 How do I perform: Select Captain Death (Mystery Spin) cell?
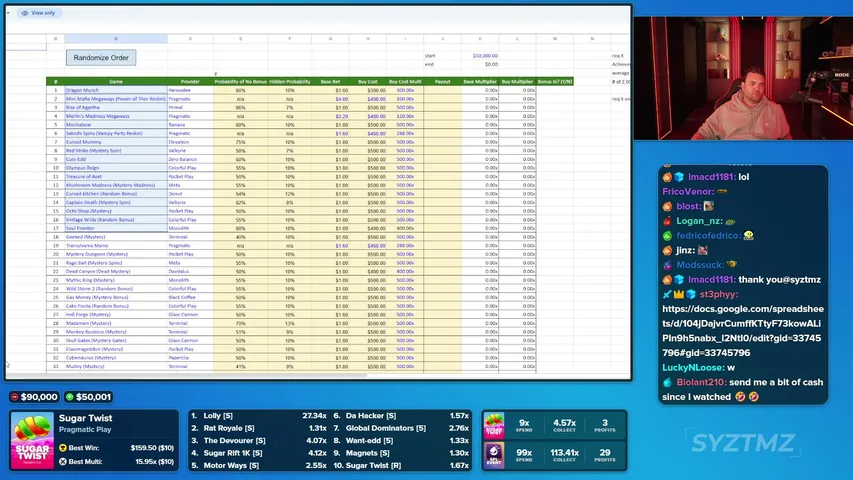(116, 202)
